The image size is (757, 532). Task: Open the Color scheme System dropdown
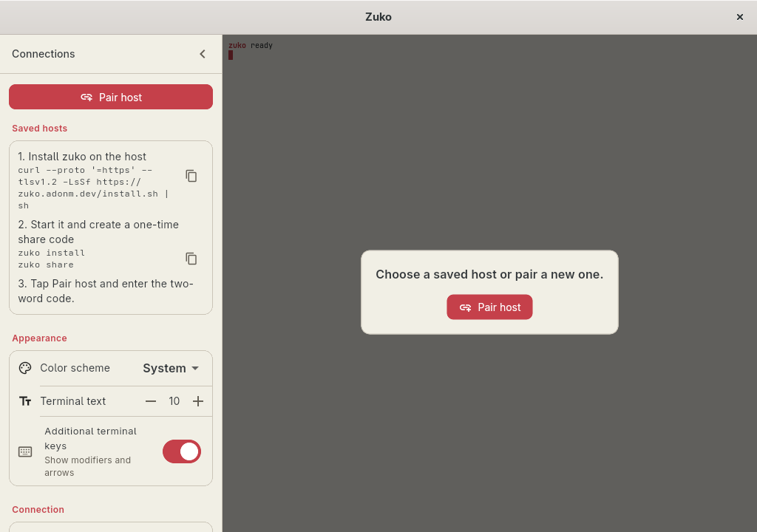tap(171, 369)
